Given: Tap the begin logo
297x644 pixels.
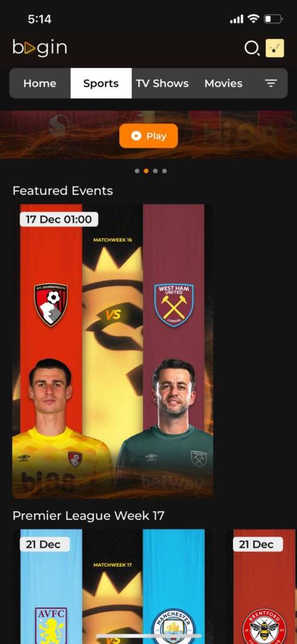Looking at the screenshot, I should (40, 48).
